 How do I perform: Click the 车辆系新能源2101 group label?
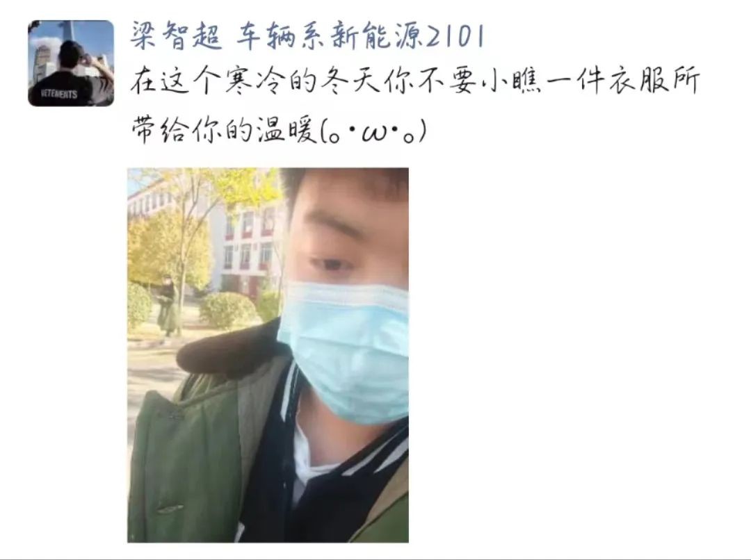(360, 36)
